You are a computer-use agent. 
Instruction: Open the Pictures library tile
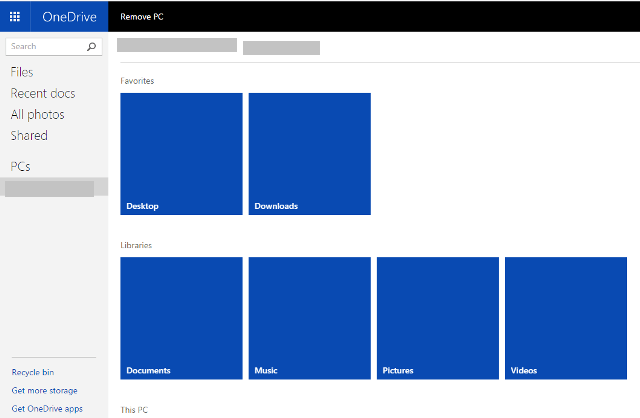click(x=438, y=318)
